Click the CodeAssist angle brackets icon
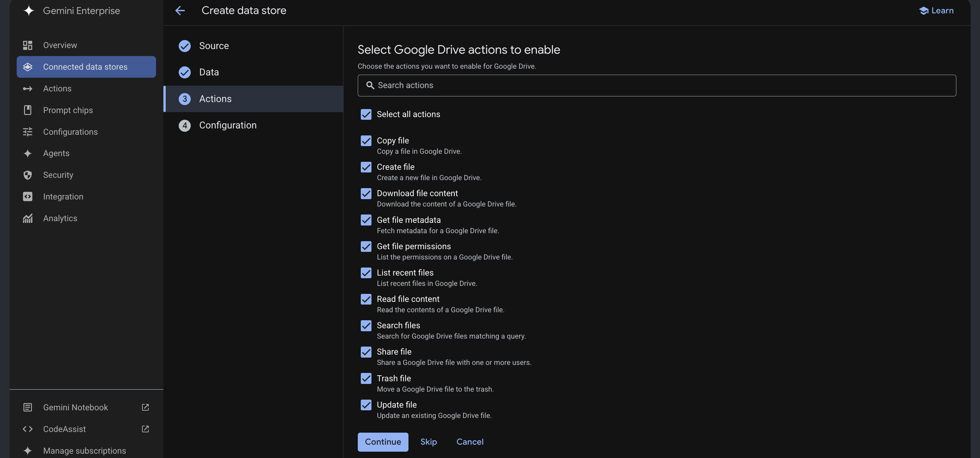 (x=27, y=429)
